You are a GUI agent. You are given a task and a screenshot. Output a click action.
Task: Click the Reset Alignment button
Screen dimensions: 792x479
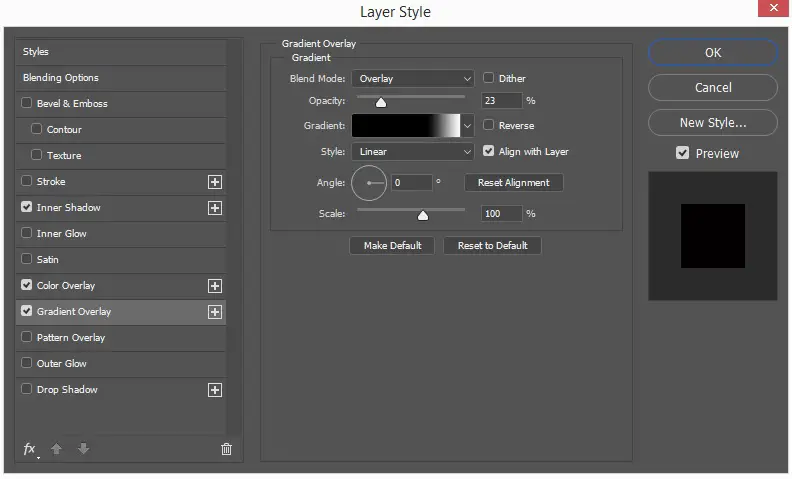514,182
